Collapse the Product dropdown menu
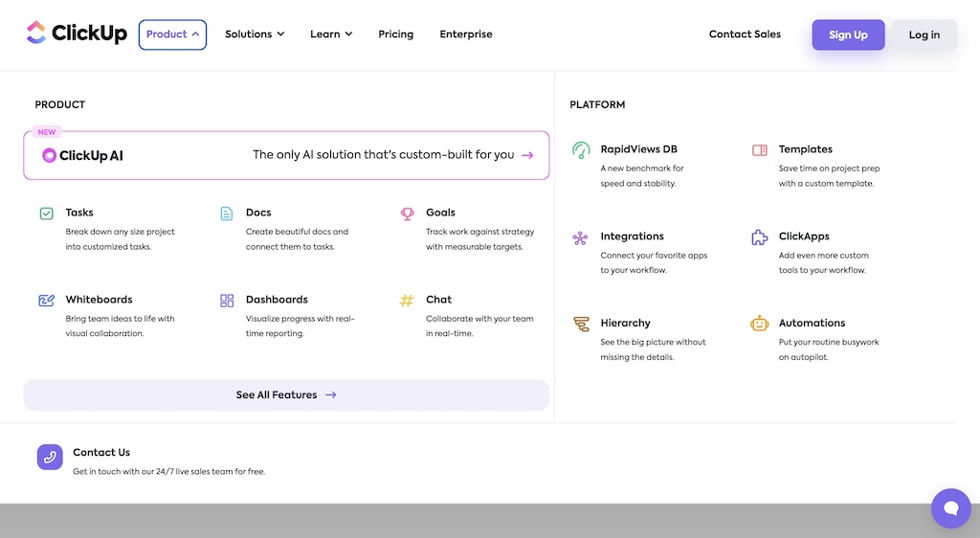 click(172, 34)
